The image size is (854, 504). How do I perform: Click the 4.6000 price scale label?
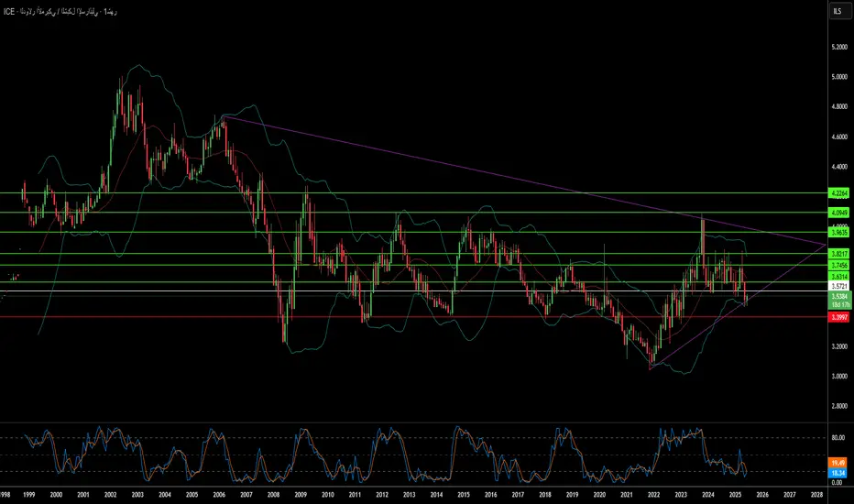pos(839,137)
